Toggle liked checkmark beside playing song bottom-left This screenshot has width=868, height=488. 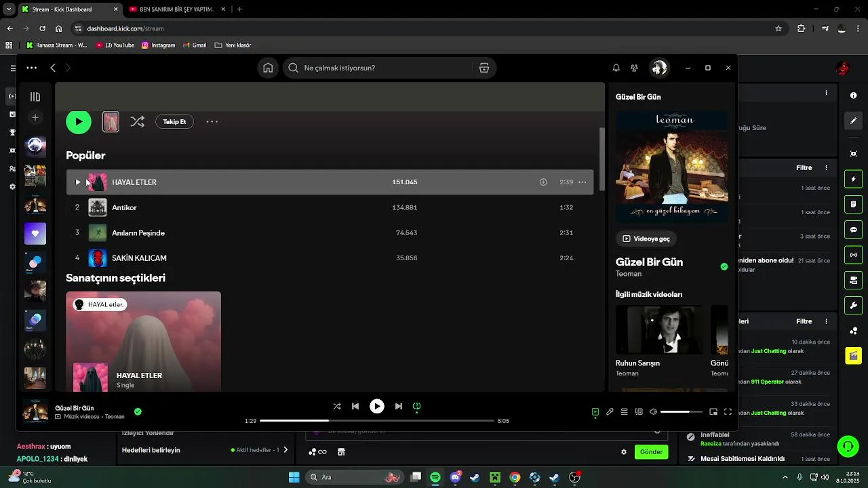pyautogui.click(x=138, y=411)
